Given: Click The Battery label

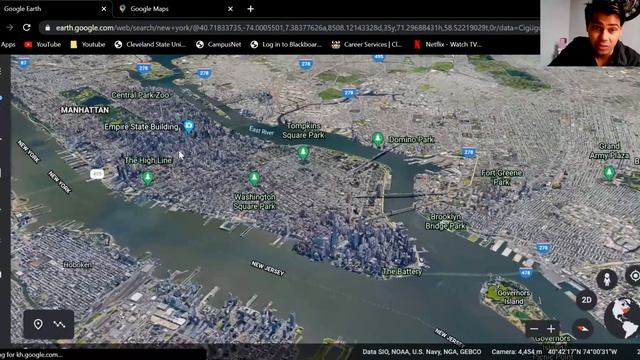Looking at the screenshot, I should [402, 271].
